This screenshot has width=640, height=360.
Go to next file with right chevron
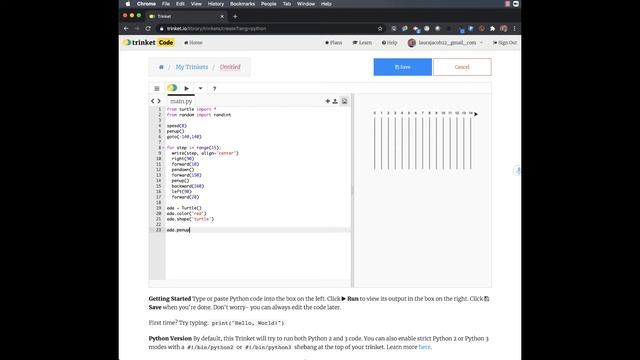pyautogui.click(x=159, y=101)
